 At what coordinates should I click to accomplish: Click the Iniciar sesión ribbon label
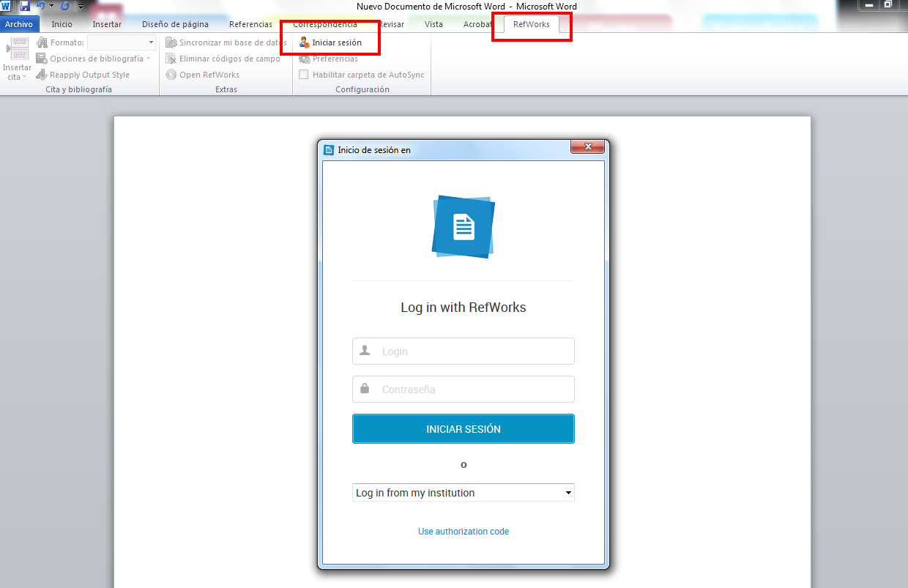[337, 42]
